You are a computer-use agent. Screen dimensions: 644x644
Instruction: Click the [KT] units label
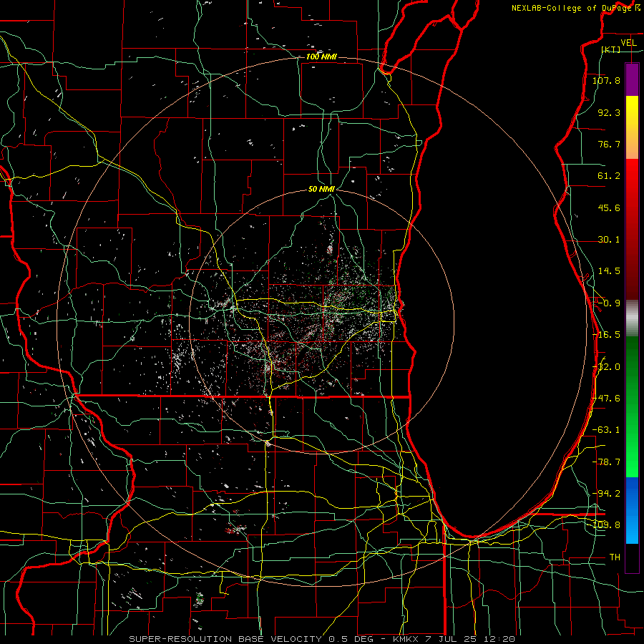tap(611, 49)
